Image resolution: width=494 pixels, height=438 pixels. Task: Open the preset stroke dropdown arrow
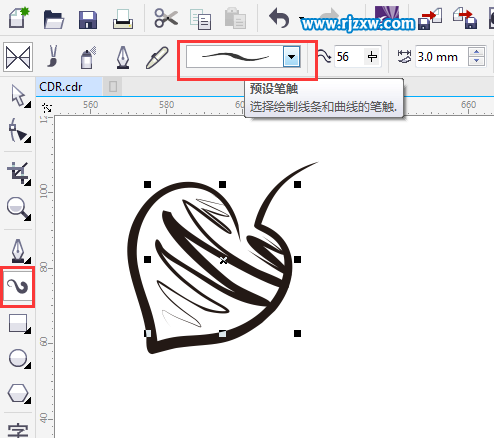(x=291, y=57)
